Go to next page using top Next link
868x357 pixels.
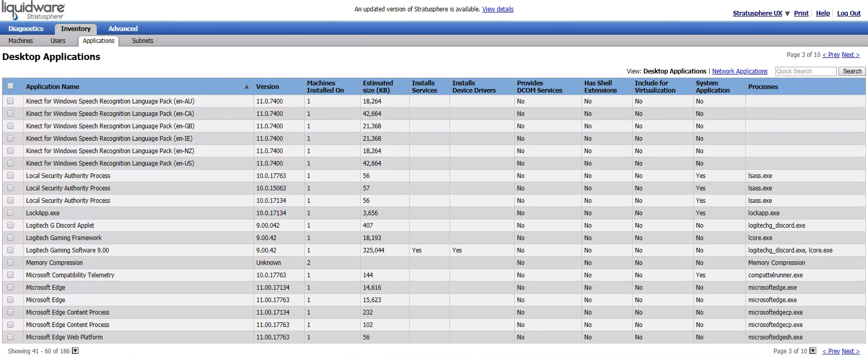(x=850, y=55)
